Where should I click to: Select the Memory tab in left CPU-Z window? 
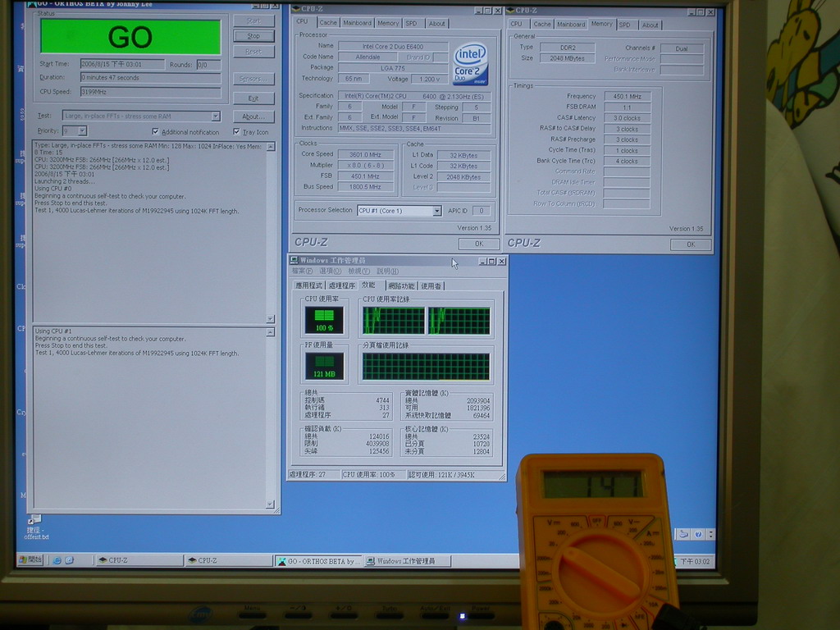click(388, 23)
